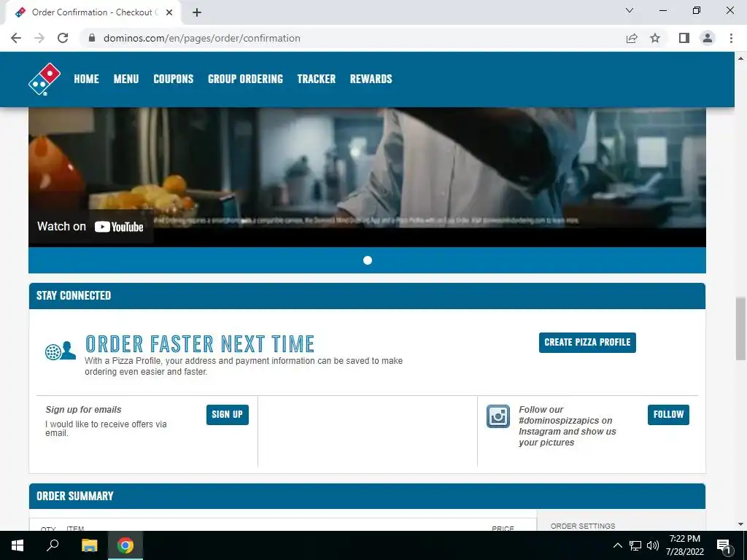The height and width of the screenshot is (560, 747).
Task: Click the ORDER FASTER NEXT TIME heading
Action: click(200, 344)
